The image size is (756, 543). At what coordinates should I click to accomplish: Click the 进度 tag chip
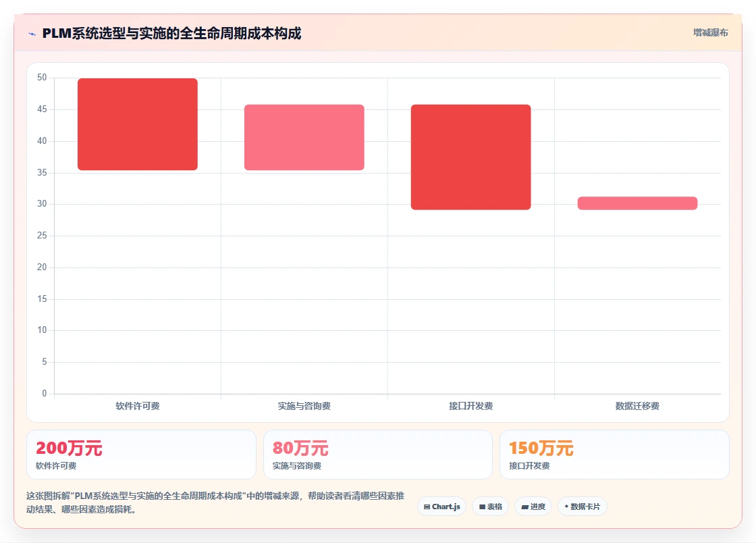(533, 507)
